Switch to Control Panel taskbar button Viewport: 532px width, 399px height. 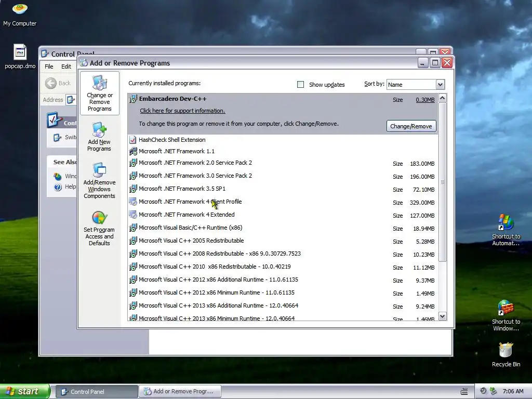click(96, 392)
